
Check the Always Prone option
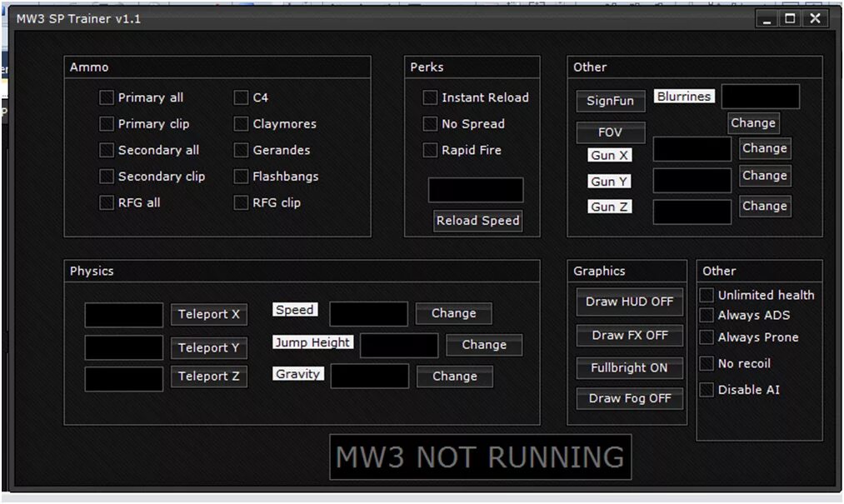[x=707, y=337]
